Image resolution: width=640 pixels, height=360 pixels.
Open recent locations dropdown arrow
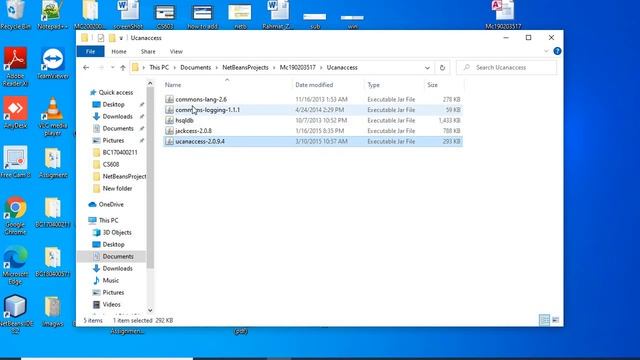(112, 68)
